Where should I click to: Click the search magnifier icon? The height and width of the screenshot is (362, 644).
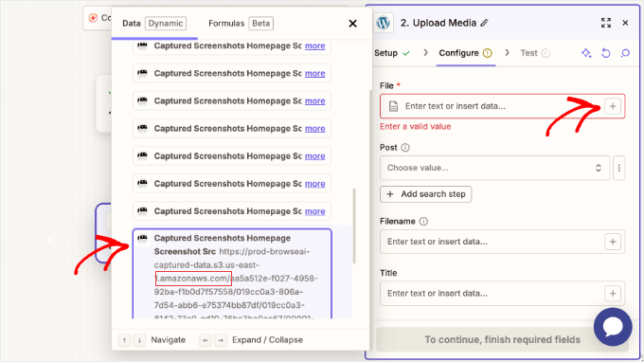click(x=625, y=53)
